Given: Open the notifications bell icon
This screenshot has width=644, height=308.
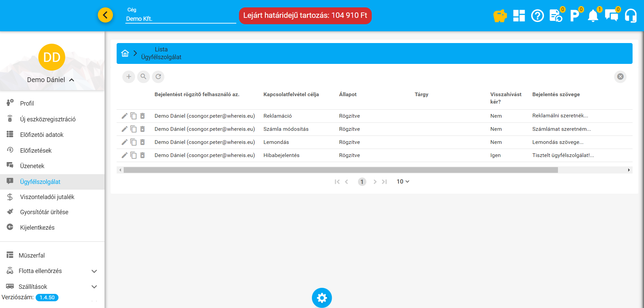Looking at the screenshot, I should pyautogui.click(x=593, y=16).
